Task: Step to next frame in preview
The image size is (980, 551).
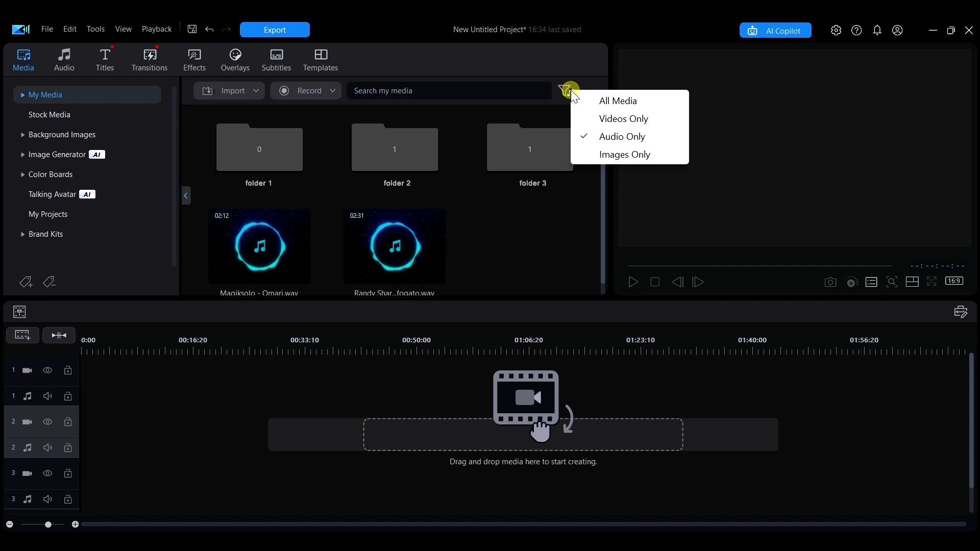Action: coord(698,282)
